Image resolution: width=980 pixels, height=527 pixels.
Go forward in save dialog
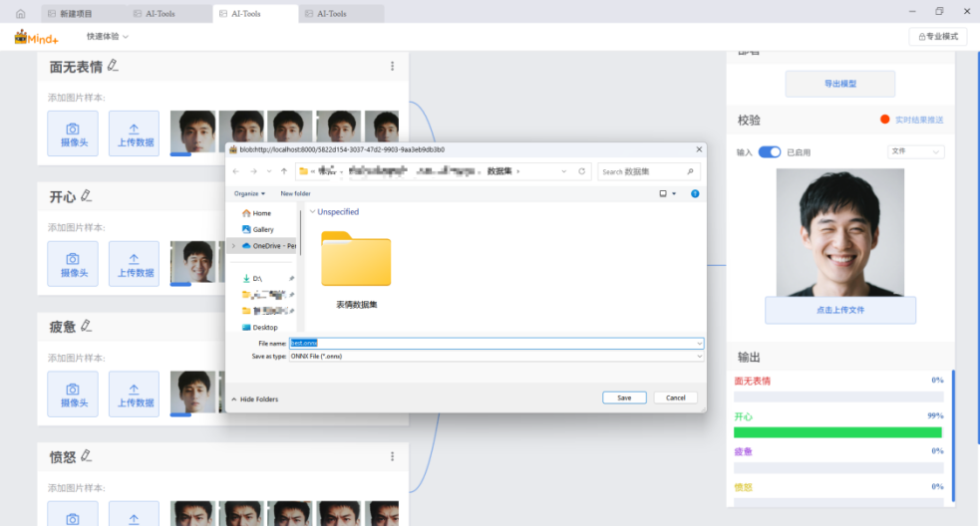tap(253, 171)
